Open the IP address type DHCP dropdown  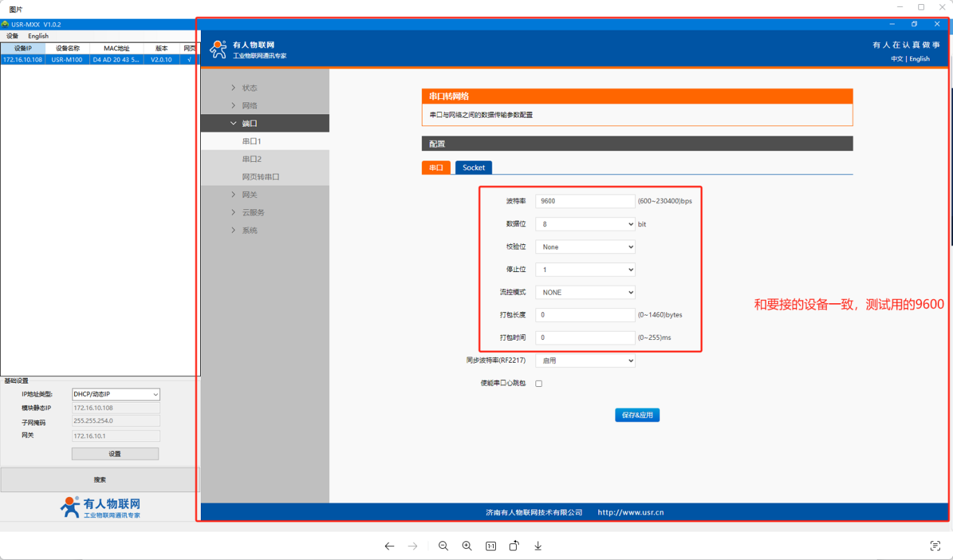click(x=116, y=395)
